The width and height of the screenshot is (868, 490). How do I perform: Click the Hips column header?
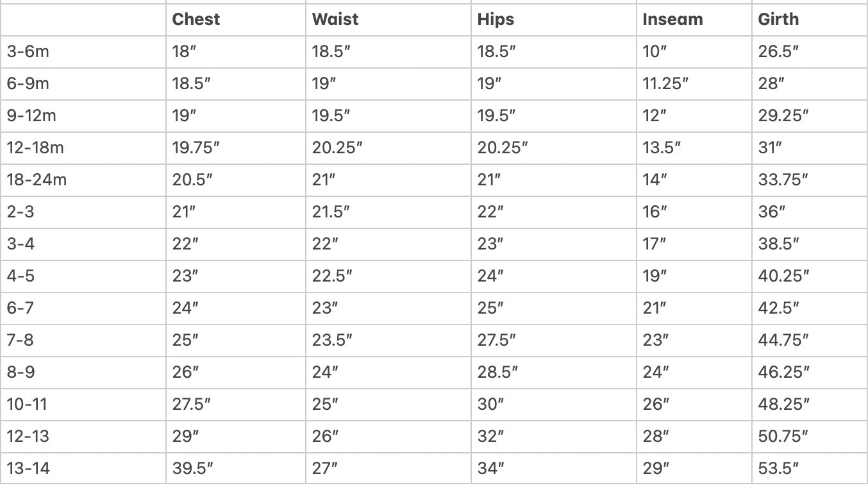click(496, 19)
